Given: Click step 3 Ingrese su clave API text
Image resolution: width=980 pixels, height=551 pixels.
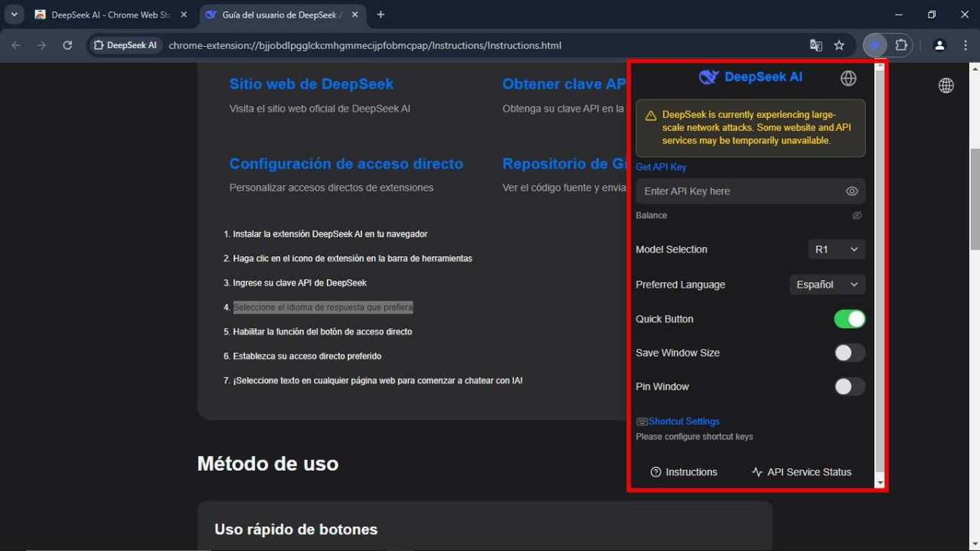Looking at the screenshot, I should click(x=299, y=283).
